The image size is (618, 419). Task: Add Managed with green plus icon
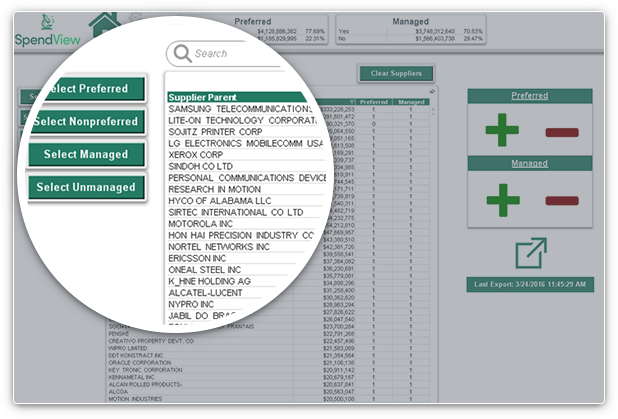[503, 200]
